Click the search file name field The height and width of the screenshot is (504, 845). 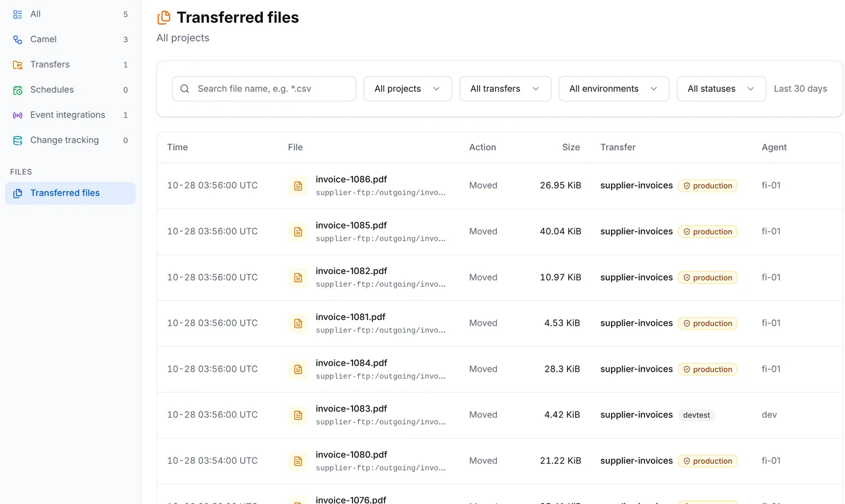(264, 89)
